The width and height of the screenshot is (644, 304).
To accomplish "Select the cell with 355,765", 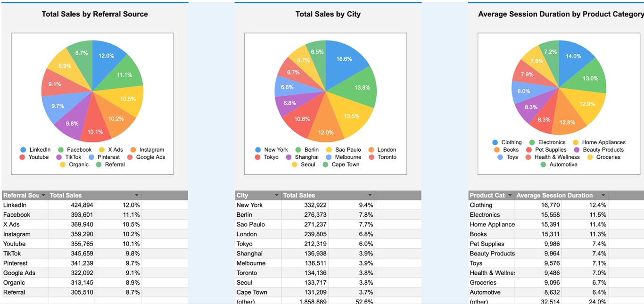I will tap(71, 244).
